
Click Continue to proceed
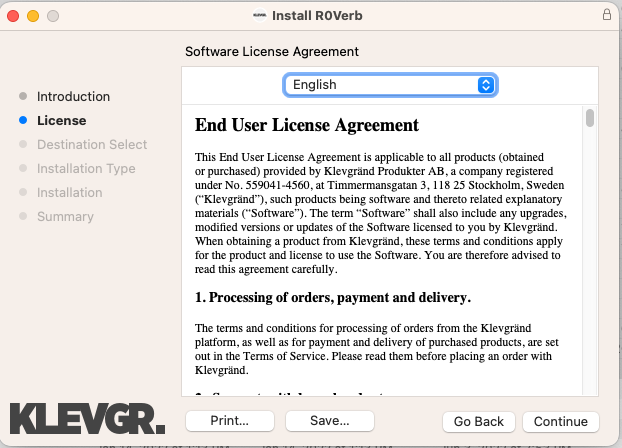coord(561,421)
